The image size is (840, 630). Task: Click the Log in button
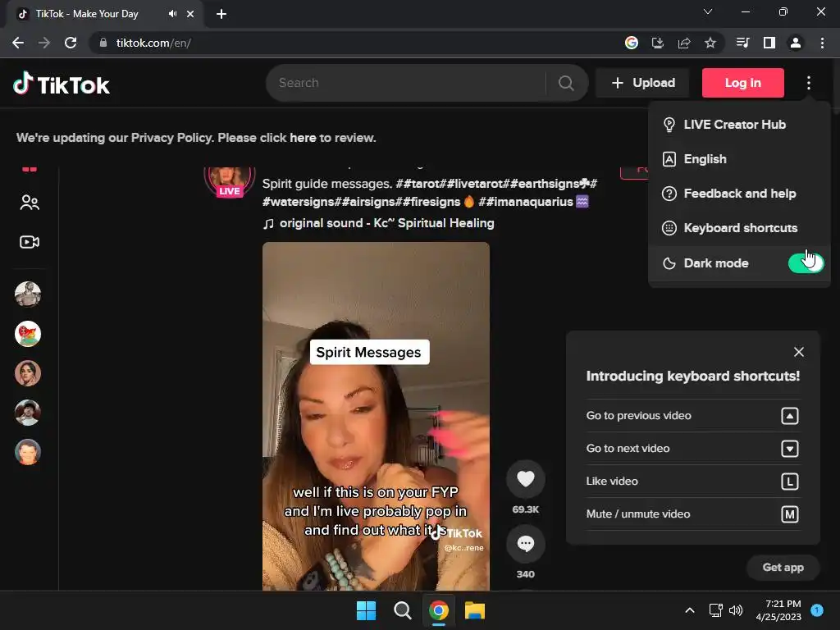pos(743,83)
